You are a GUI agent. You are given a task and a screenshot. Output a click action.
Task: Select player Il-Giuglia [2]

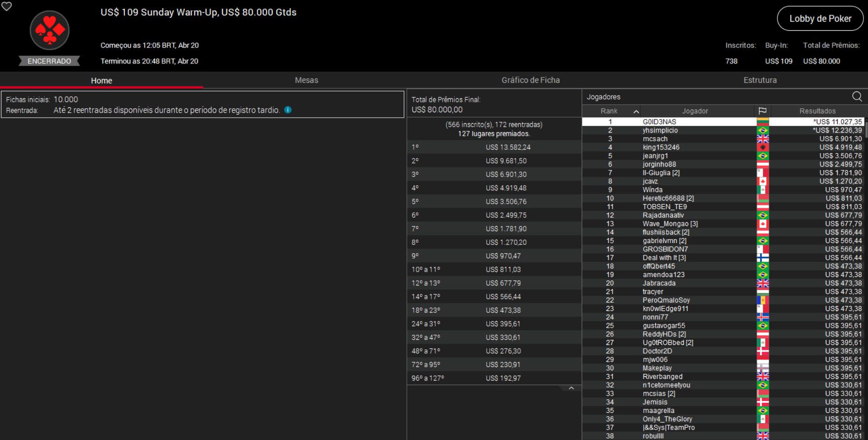pyautogui.click(x=723, y=173)
